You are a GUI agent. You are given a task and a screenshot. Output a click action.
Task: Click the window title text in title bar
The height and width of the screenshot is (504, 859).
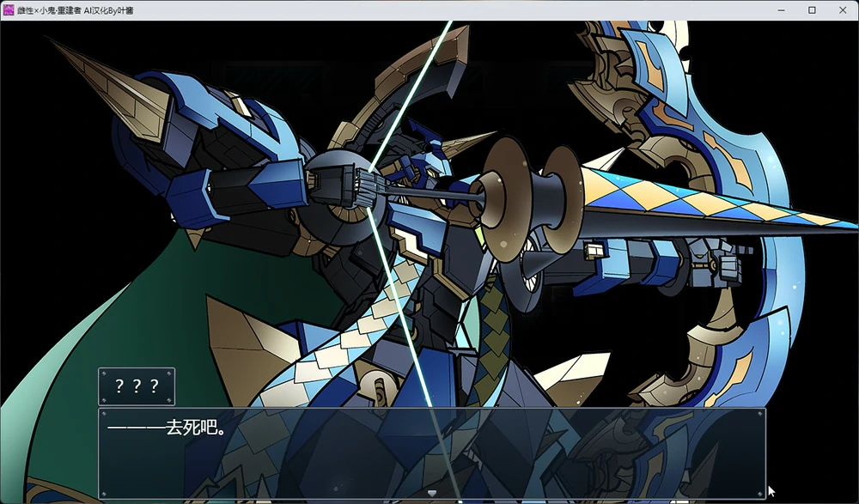77,9
